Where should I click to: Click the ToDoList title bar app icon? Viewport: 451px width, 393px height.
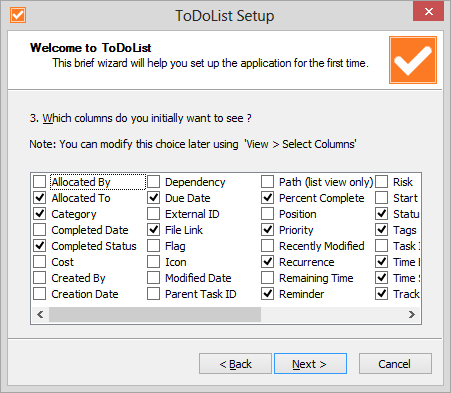18,15
